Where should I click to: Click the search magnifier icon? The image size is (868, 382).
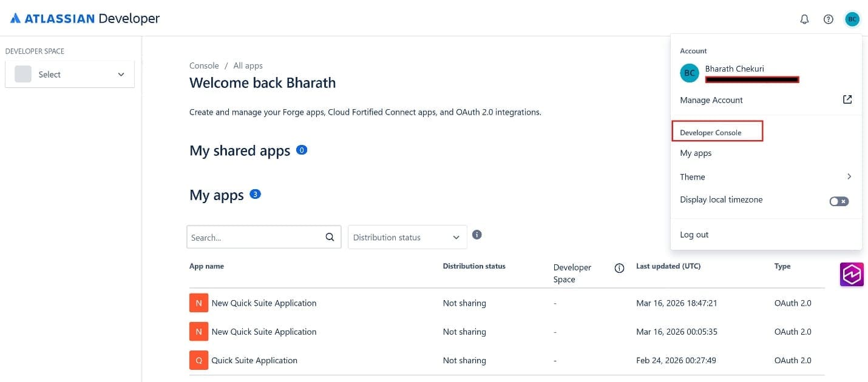pyautogui.click(x=330, y=237)
